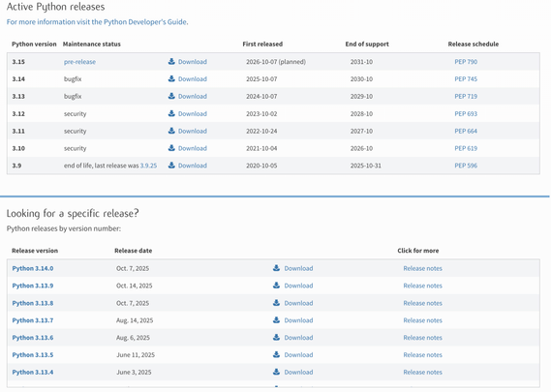View release notes for Python 3.13.4
Screen dimensions: 551x392
pos(423,372)
